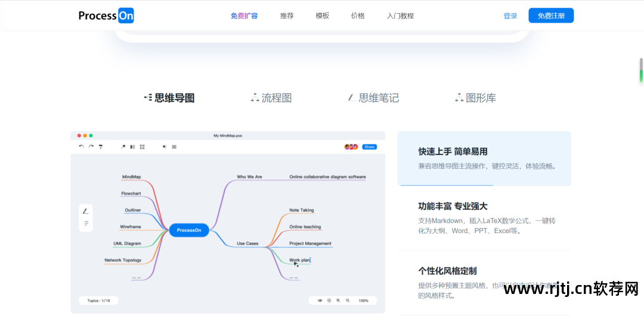Select the Work plan node
Image resolution: width=644 pixels, height=316 pixels.
[299, 260]
